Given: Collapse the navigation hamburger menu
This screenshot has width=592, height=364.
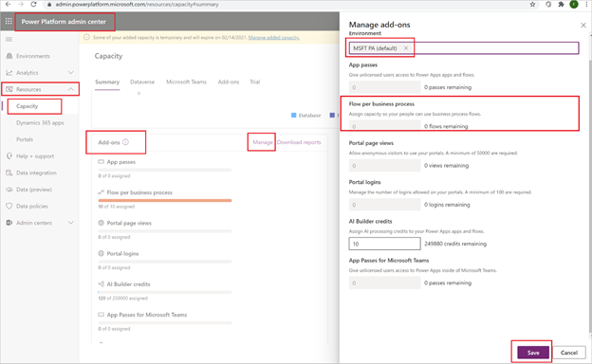Looking at the screenshot, I should pos(9,39).
